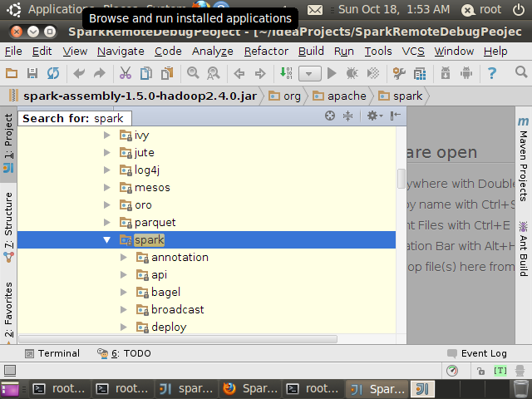532x399 pixels.
Task: Click the memory indicator gauge icon
Action: (x=452, y=371)
